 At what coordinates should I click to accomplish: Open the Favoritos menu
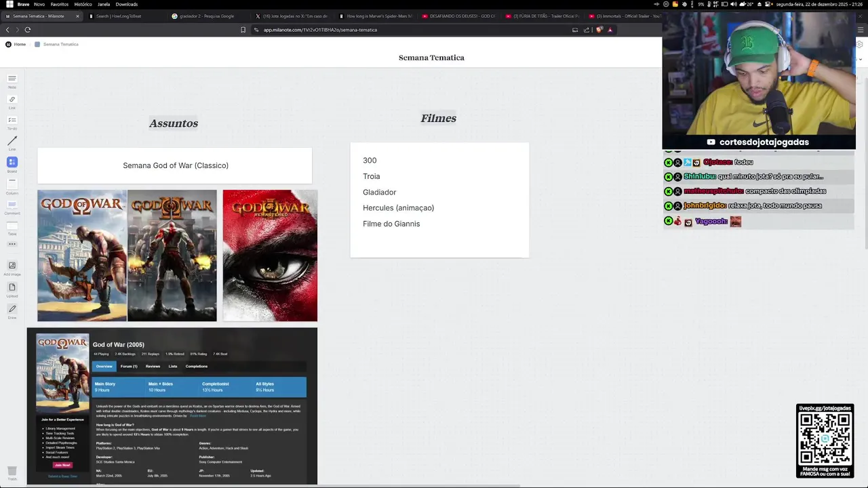[x=60, y=4]
